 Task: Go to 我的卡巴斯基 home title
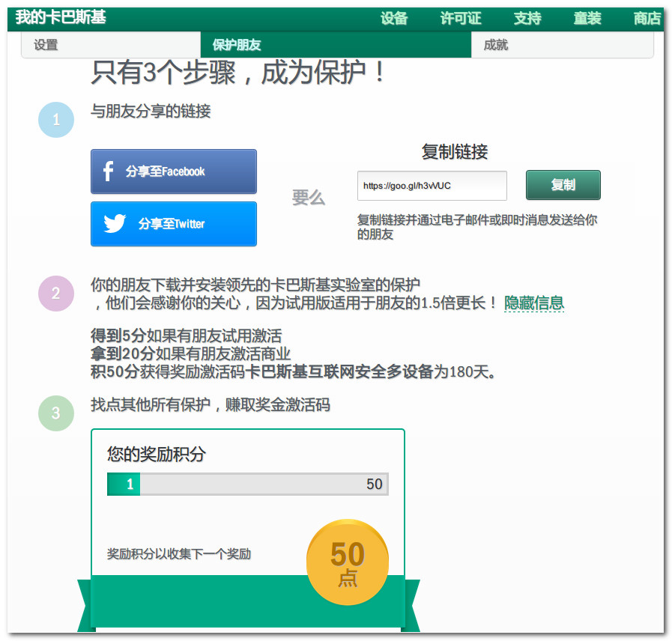(61, 17)
